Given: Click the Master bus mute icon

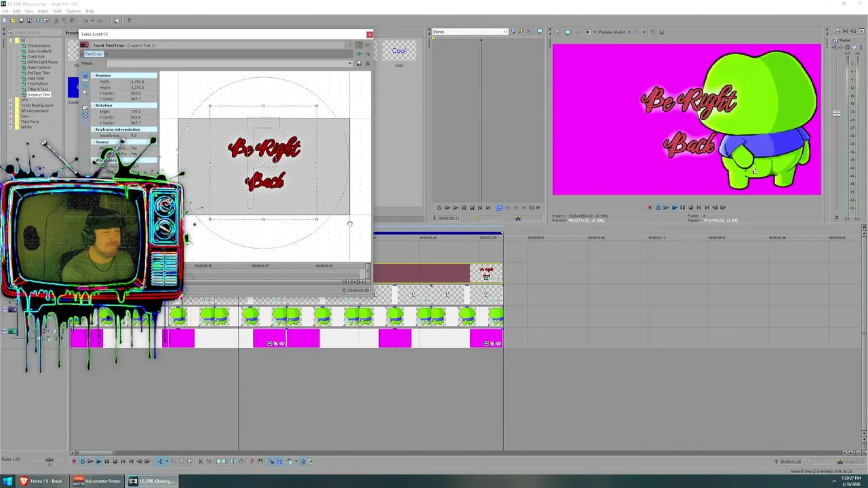Looking at the screenshot, I should 854,47.
